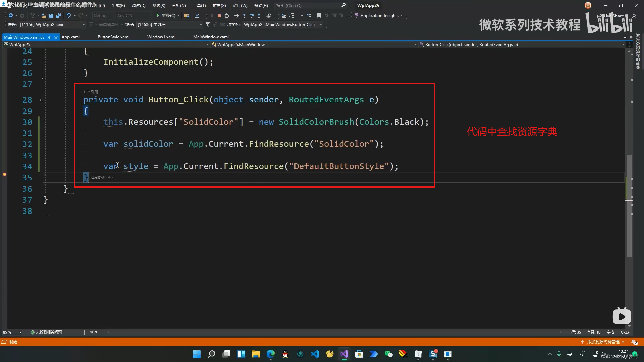Switch to the ButtonStyle.xaml tab

[x=113, y=37]
